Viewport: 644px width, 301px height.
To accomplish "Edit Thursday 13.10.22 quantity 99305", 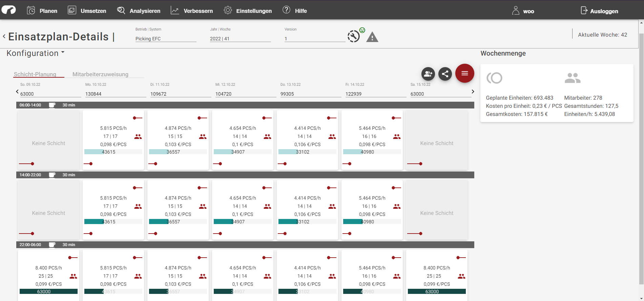I will click(x=311, y=94).
